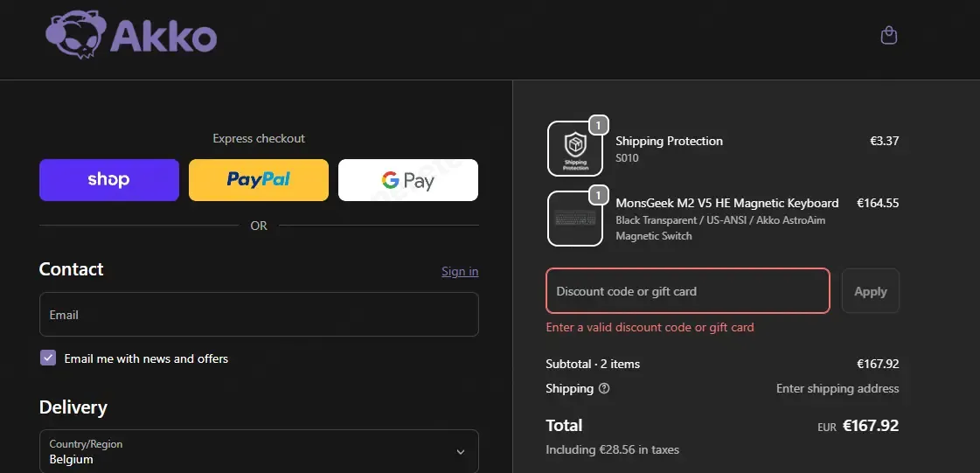Click the Sign in link
The image size is (980, 473).
[x=460, y=271]
